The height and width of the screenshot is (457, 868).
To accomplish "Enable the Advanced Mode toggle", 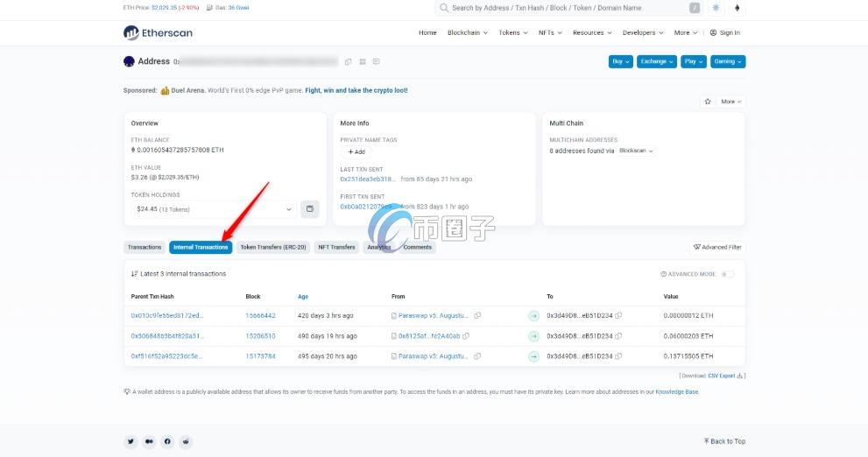I will click(x=727, y=274).
